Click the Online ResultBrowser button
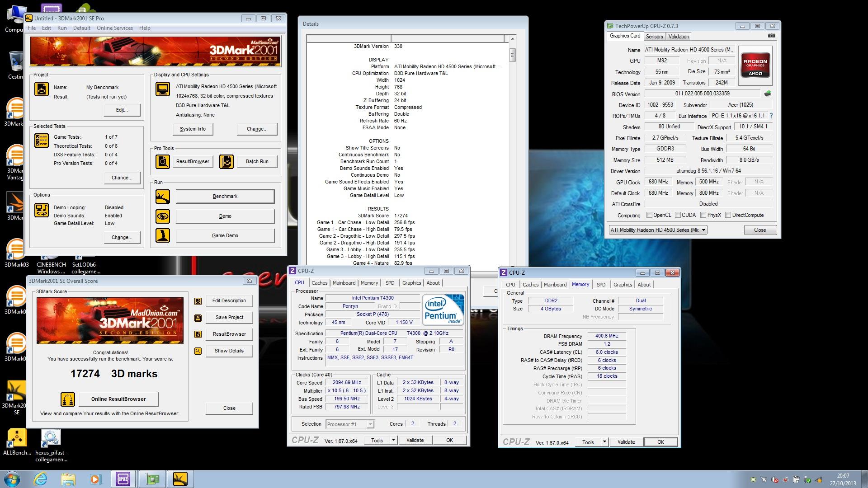The image size is (868, 488). [x=118, y=399]
